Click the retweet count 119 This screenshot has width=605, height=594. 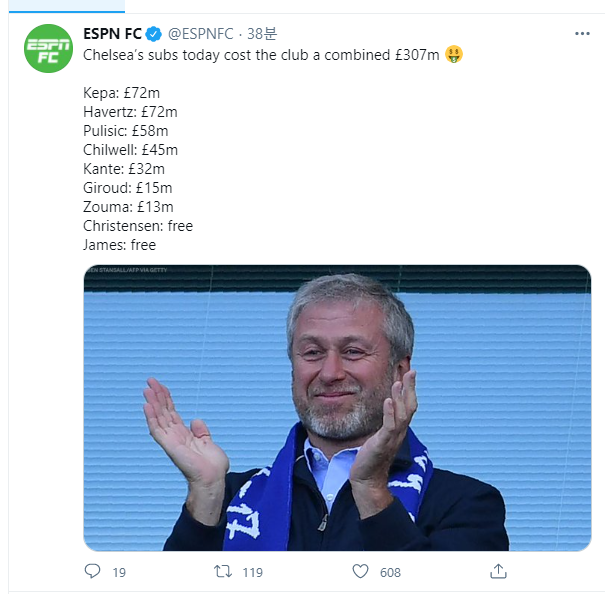pyautogui.click(x=252, y=572)
